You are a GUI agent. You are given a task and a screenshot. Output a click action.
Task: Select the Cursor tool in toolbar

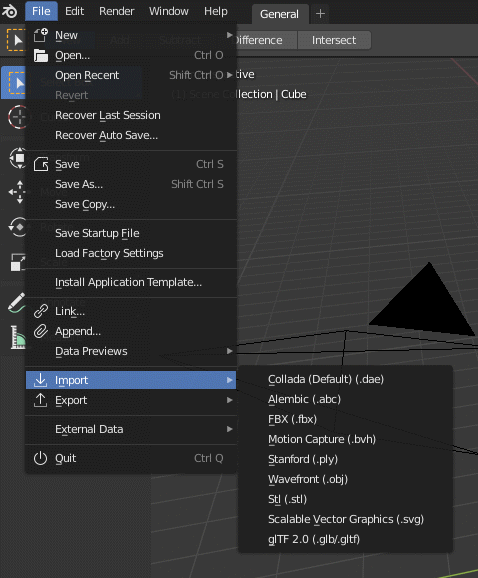pyautogui.click(x=17, y=117)
